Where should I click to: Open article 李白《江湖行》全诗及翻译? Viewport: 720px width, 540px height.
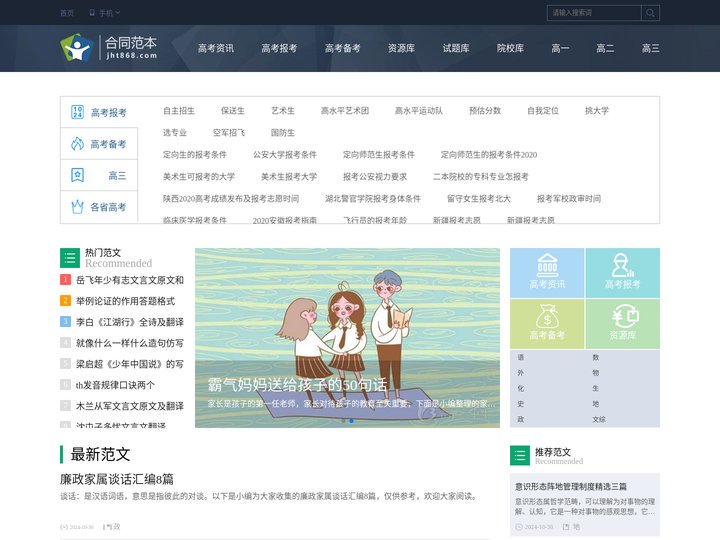tap(130, 322)
